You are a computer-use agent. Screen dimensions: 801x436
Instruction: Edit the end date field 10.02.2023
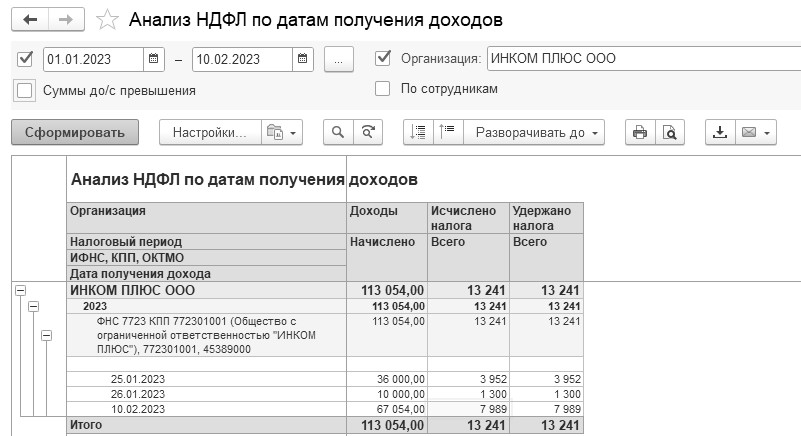(243, 59)
